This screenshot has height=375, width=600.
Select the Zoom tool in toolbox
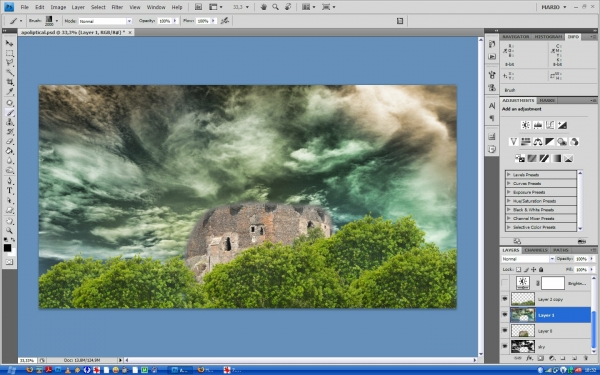(10, 230)
